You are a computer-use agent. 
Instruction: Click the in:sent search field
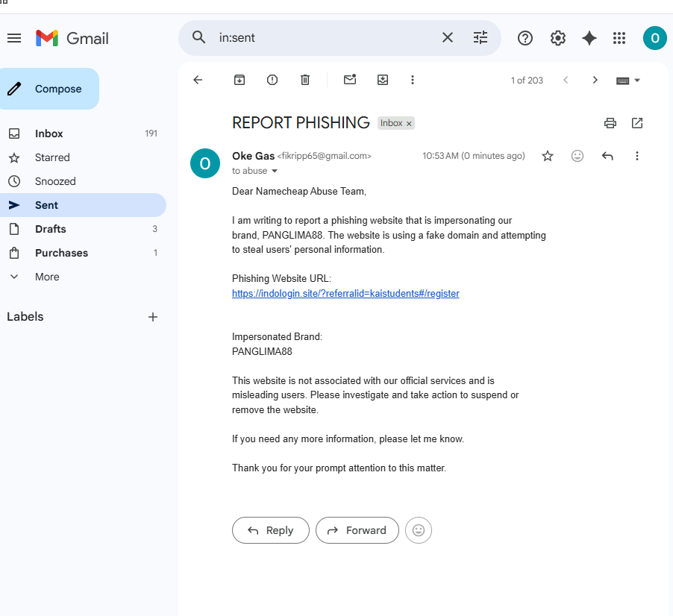[x=326, y=38]
